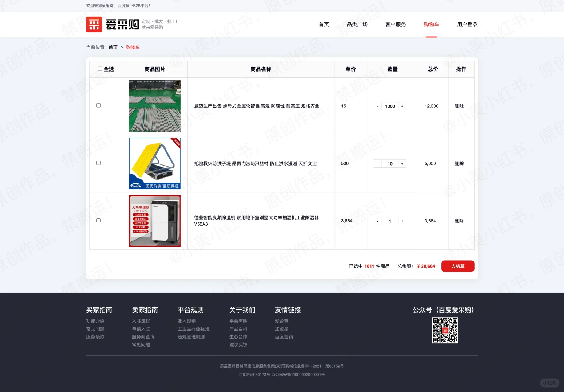The width and height of the screenshot is (564, 392).
Task: Switch to 客户服务 navigation item
Action: pos(395,24)
